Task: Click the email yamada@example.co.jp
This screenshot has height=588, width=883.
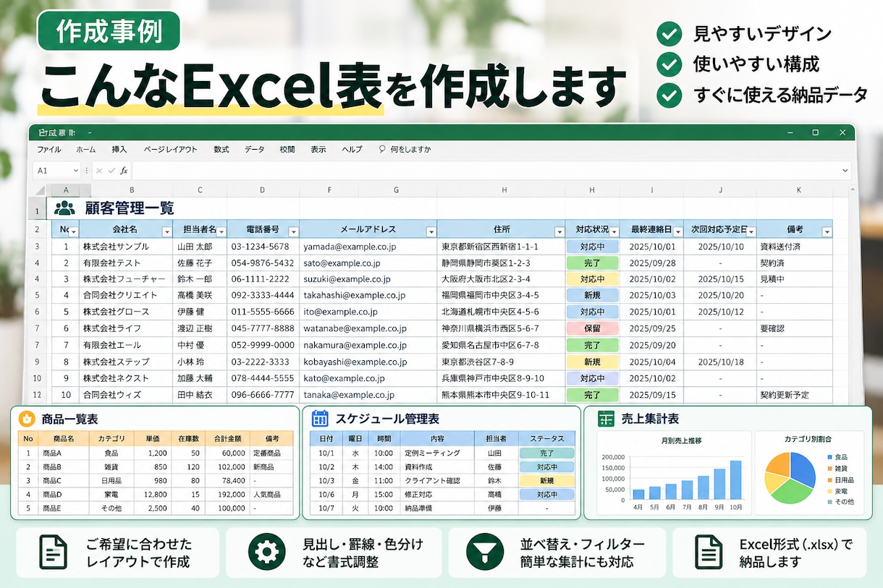Action: click(350, 247)
